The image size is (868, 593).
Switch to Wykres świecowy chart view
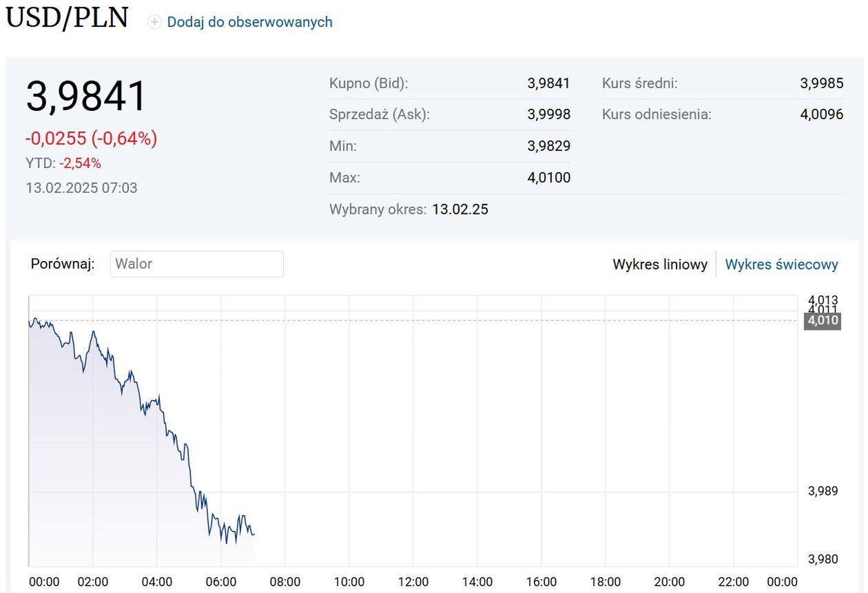point(781,264)
